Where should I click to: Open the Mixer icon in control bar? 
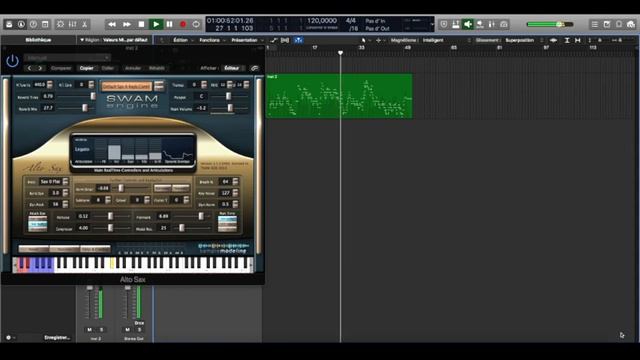[73, 24]
